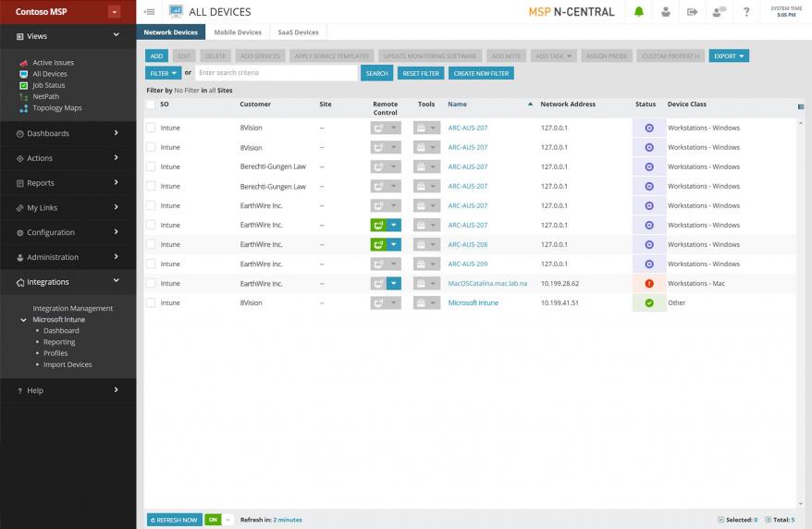Select all devices with header checkbox

pyautogui.click(x=150, y=105)
